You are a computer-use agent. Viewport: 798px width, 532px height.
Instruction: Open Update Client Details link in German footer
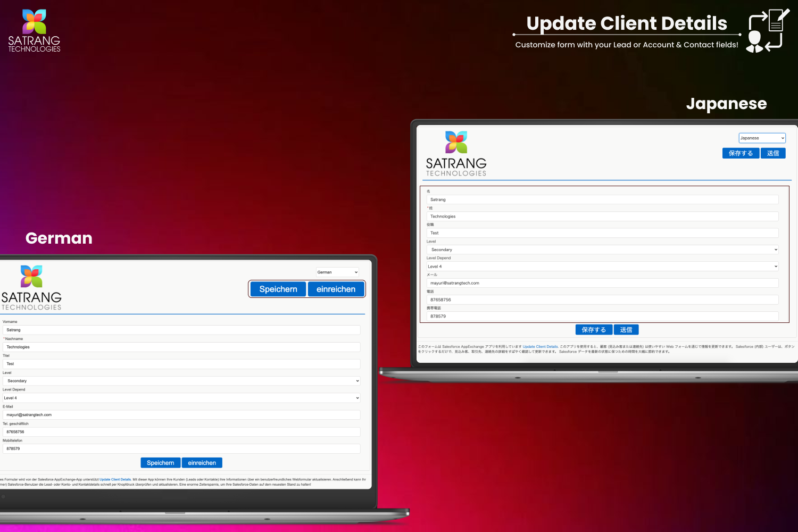(x=115, y=479)
